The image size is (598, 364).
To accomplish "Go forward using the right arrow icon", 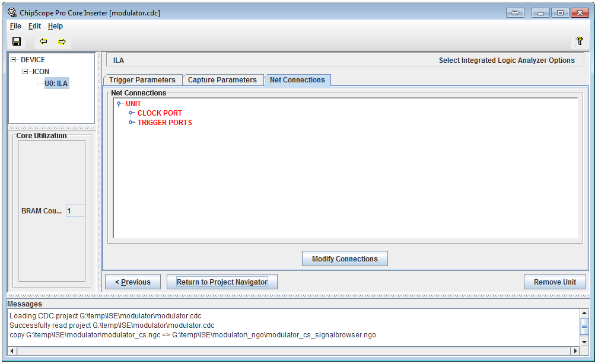I will tap(62, 41).
